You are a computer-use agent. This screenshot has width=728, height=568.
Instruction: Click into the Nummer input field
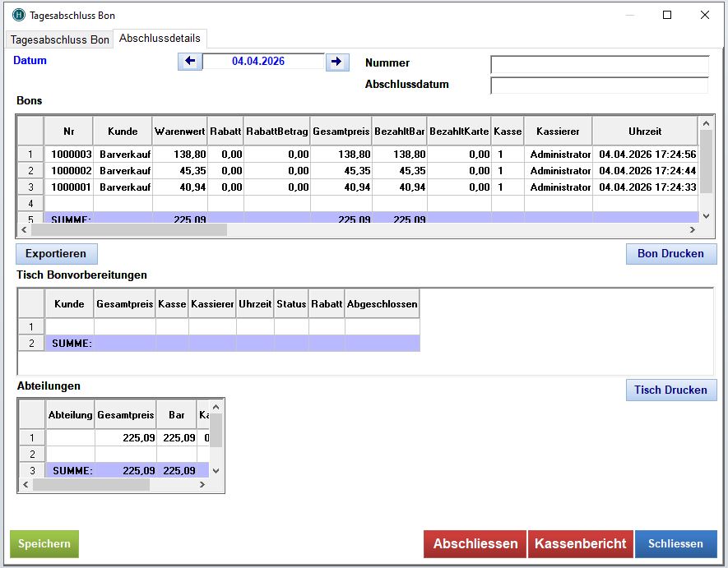tap(599, 64)
